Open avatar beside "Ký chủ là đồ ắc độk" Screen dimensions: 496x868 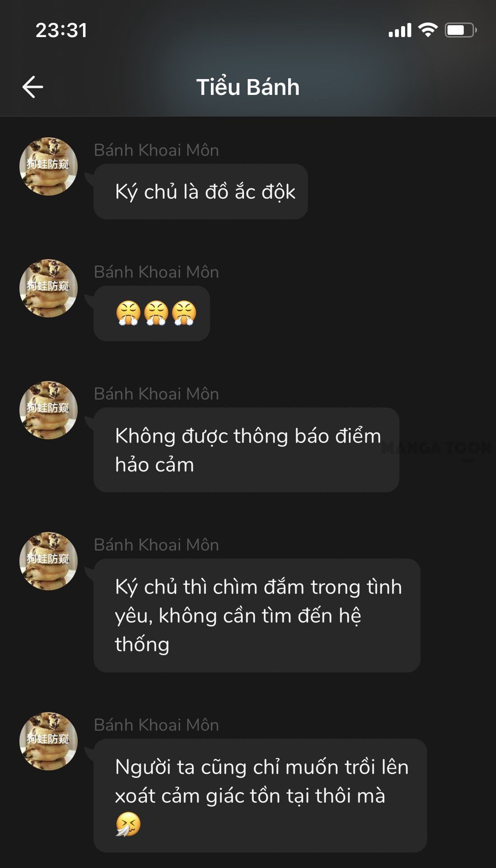[48, 166]
